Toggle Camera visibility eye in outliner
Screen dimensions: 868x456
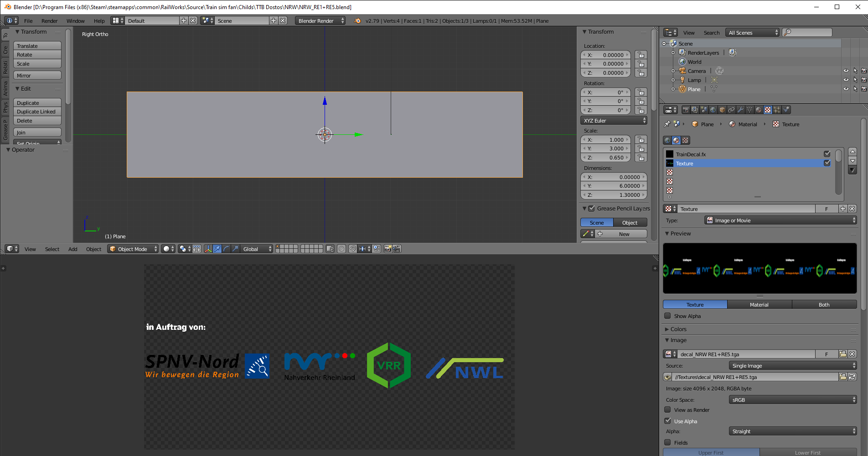tap(846, 71)
